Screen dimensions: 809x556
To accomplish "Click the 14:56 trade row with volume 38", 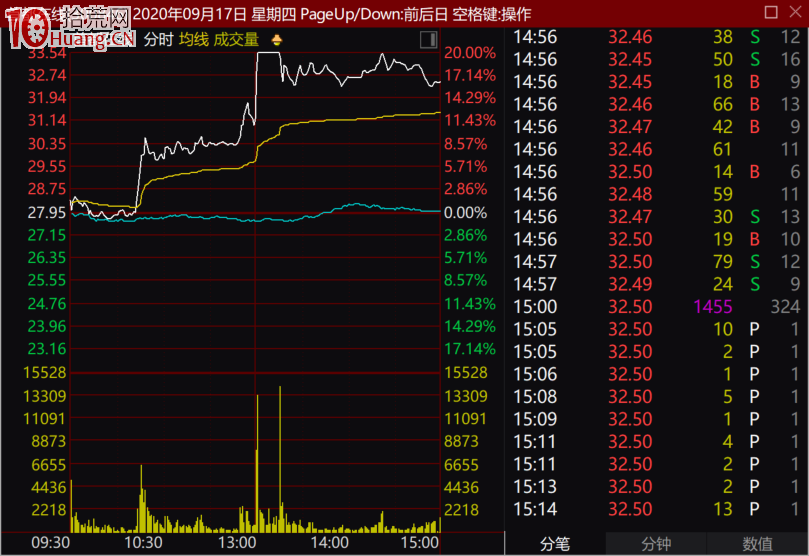I will [656, 37].
